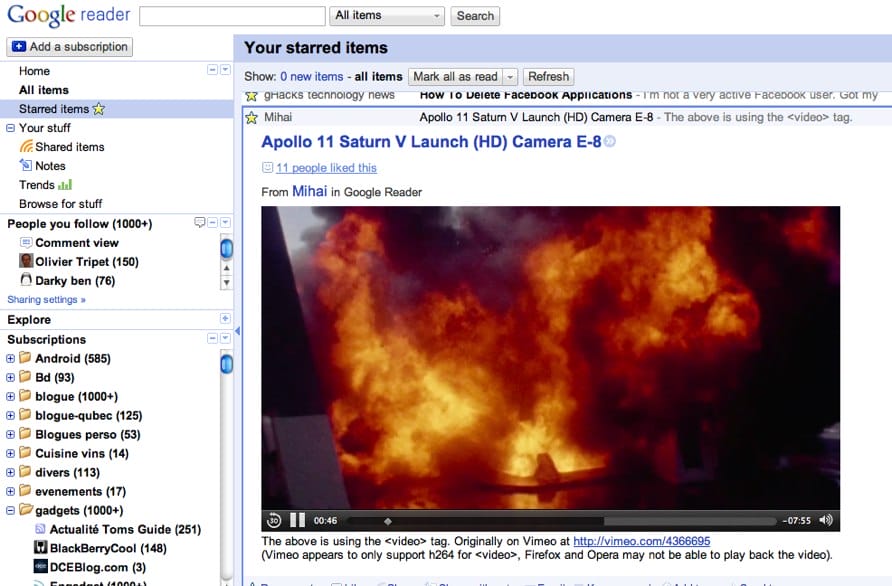Toggle the star on the Mihai item

click(x=250, y=117)
